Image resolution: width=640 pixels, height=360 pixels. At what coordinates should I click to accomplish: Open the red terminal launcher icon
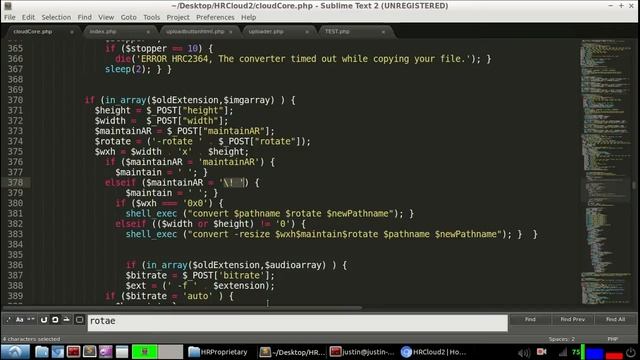(73, 352)
